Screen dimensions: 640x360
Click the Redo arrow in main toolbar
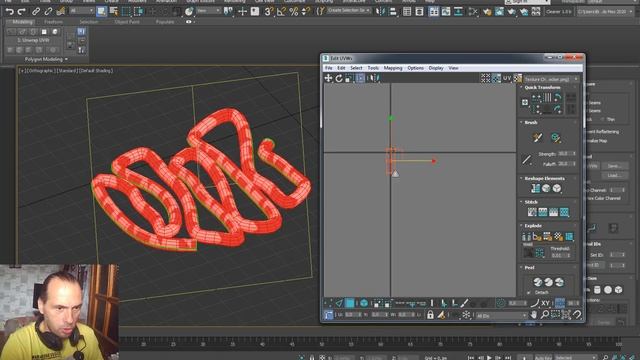point(22,11)
